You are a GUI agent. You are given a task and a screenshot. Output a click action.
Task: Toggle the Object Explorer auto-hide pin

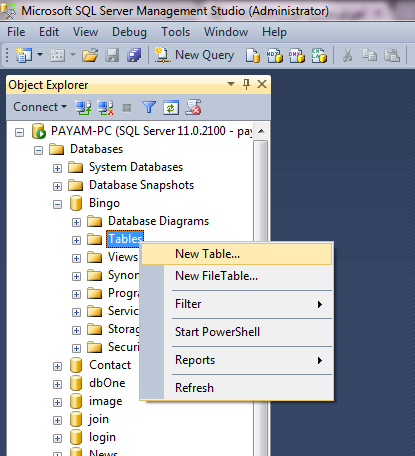coord(246,84)
